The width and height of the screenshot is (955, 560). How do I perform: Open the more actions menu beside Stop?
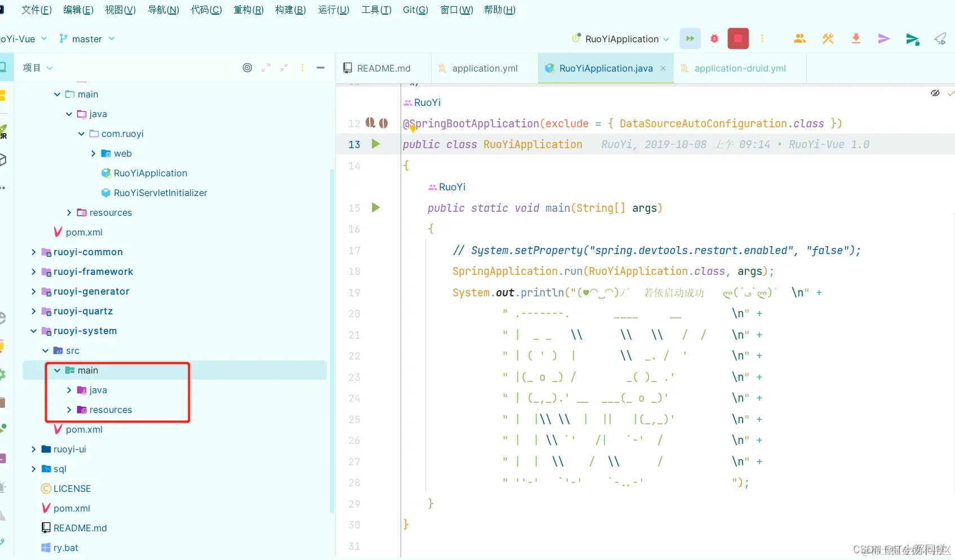[762, 39]
